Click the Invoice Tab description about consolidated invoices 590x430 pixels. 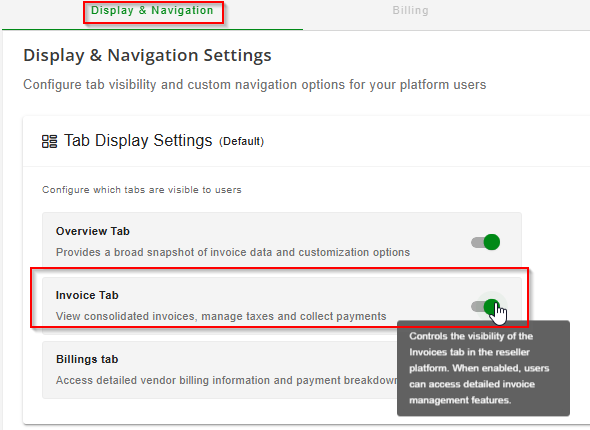pyautogui.click(x=221, y=316)
